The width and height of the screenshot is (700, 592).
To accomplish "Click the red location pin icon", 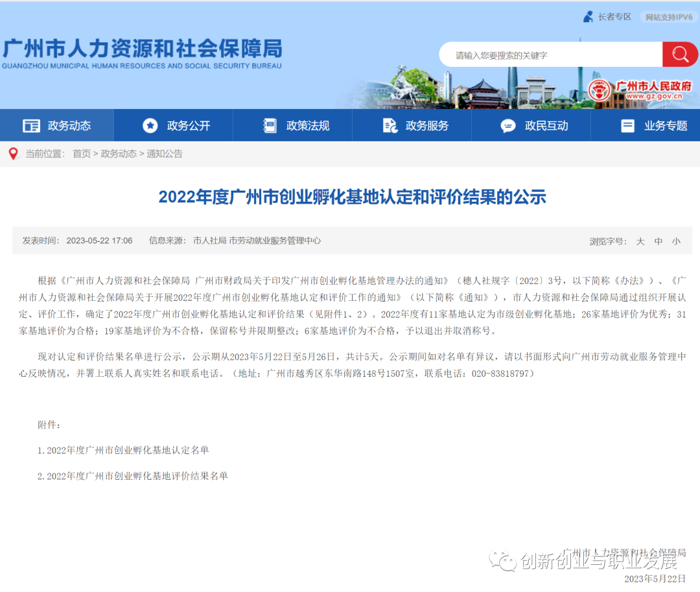I will tap(13, 154).
